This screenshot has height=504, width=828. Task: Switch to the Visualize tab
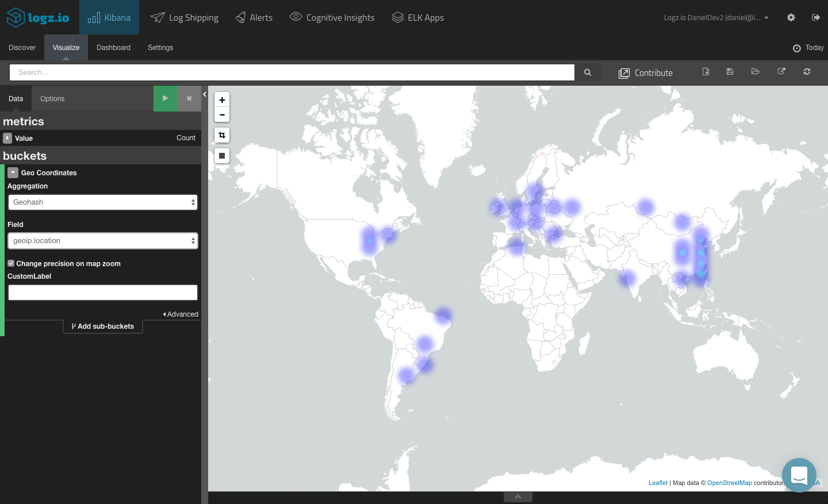(x=66, y=48)
